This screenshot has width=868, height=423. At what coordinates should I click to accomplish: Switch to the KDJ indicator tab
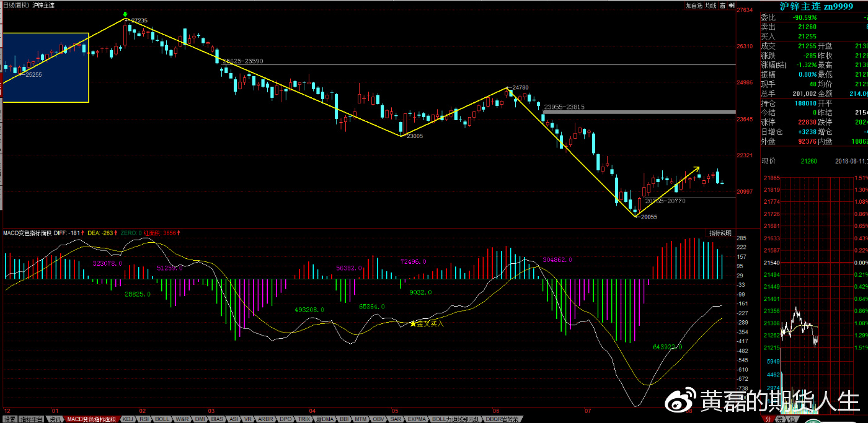point(128,419)
